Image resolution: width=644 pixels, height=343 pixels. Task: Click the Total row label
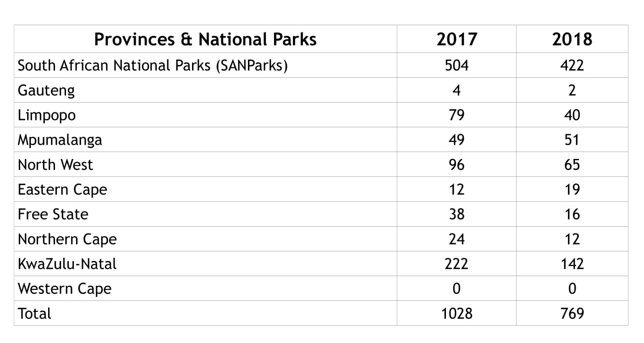click(33, 313)
